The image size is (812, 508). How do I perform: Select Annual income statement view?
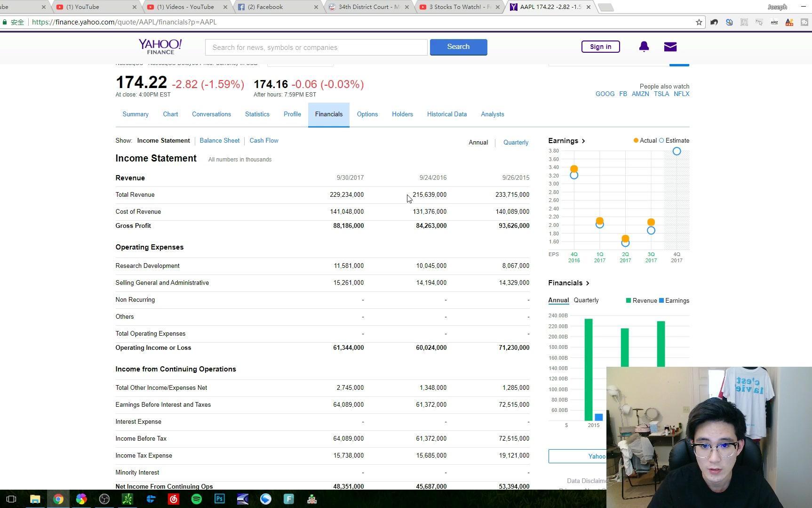pyautogui.click(x=478, y=143)
